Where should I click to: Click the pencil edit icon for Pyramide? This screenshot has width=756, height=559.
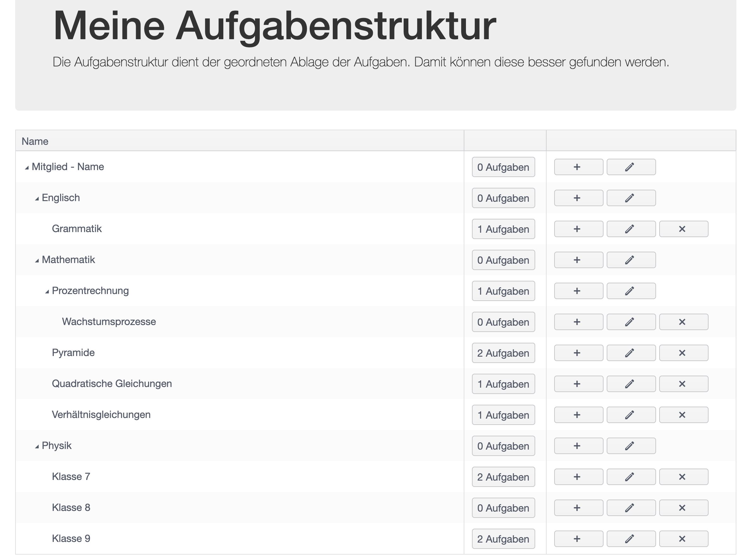tap(631, 353)
